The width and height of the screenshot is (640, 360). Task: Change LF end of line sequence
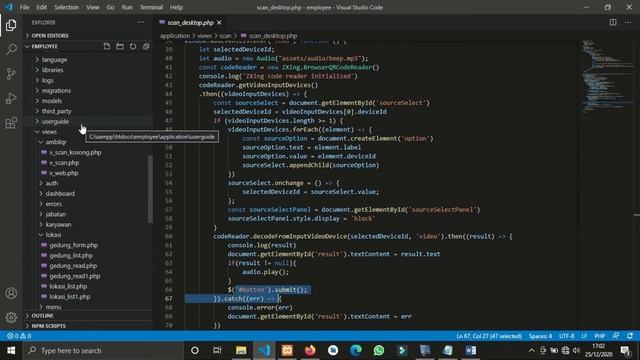pyautogui.click(x=584, y=336)
